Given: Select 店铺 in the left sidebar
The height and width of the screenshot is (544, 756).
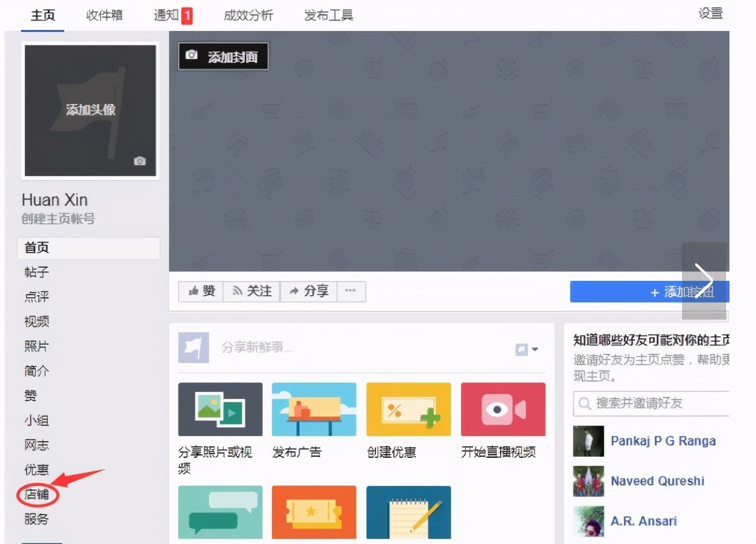Looking at the screenshot, I should (36, 495).
